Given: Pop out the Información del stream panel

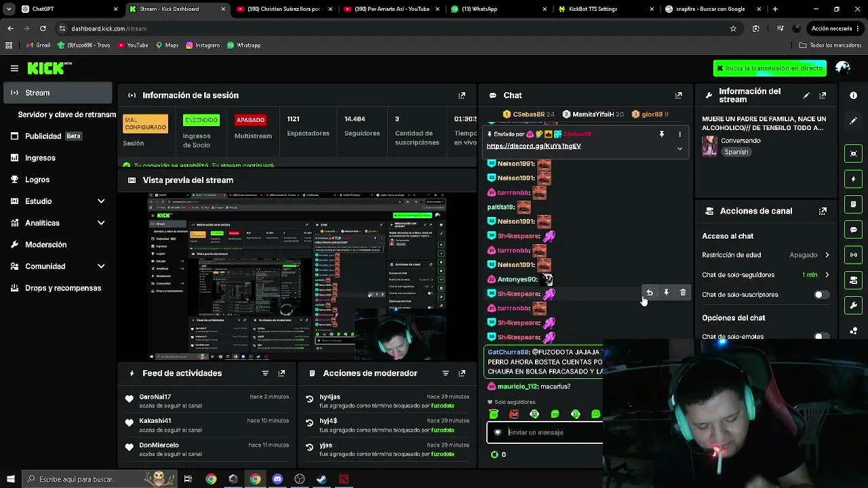Looking at the screenshot, I should click(x=823, y=96).
